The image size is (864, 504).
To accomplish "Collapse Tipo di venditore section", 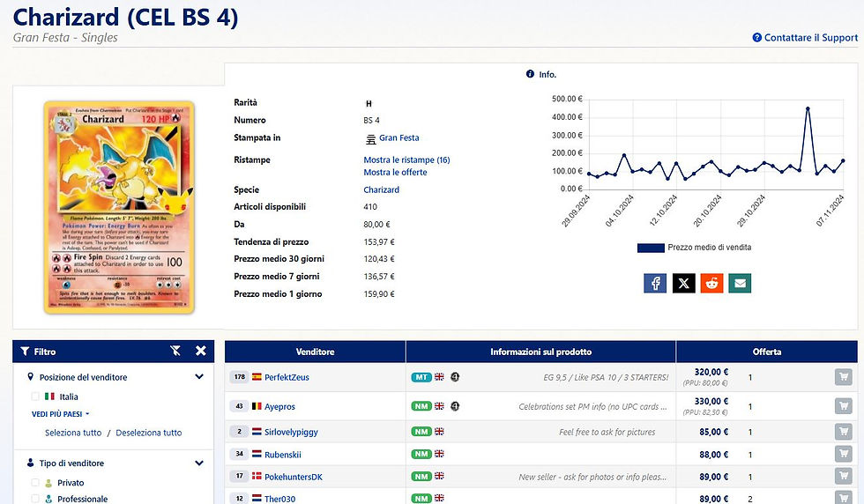I will pyautogui.click(x=199, y=463).
